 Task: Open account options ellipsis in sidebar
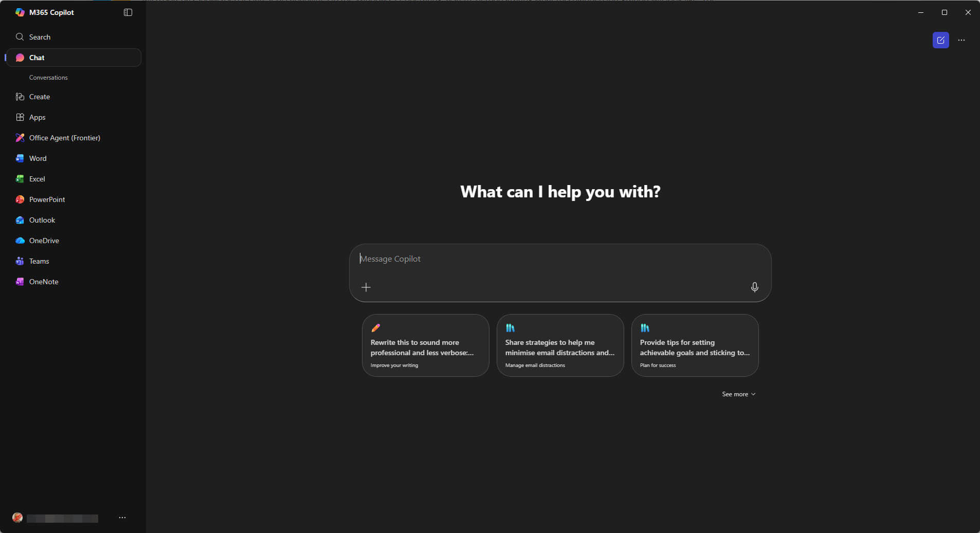pyautogui.click(x=122, y=518)
